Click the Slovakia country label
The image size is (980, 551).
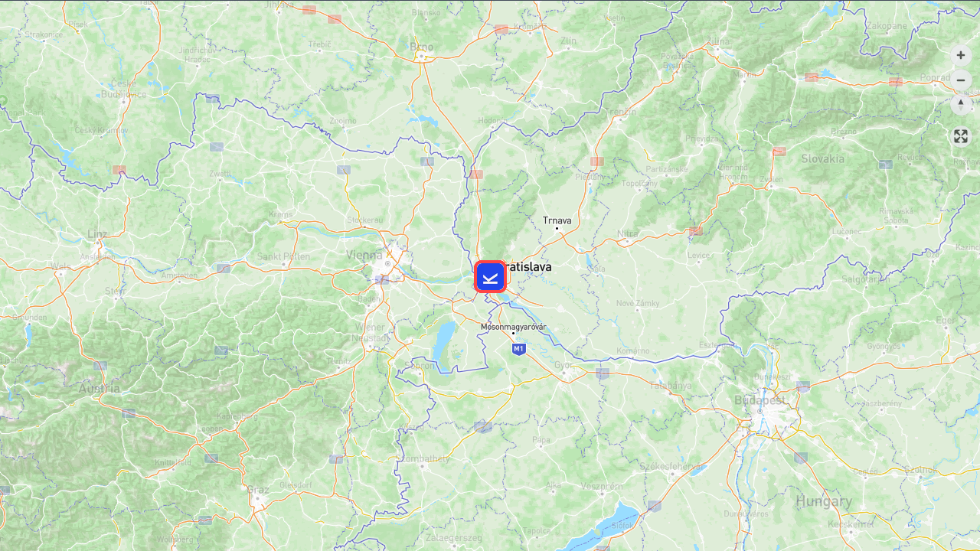(822, 159)
